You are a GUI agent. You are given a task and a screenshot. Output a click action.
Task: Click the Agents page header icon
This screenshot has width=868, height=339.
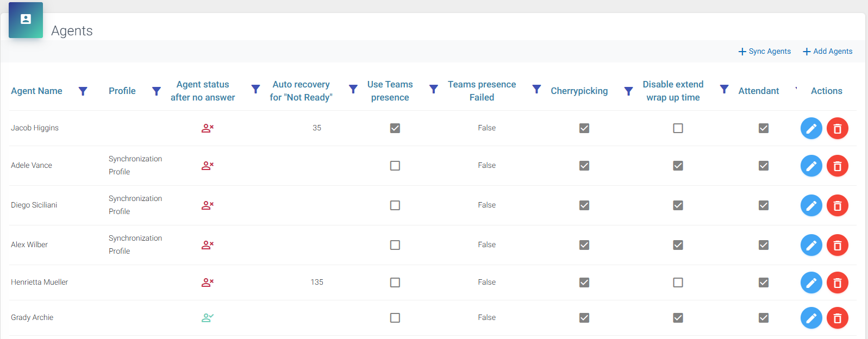(x=26, y=20)
